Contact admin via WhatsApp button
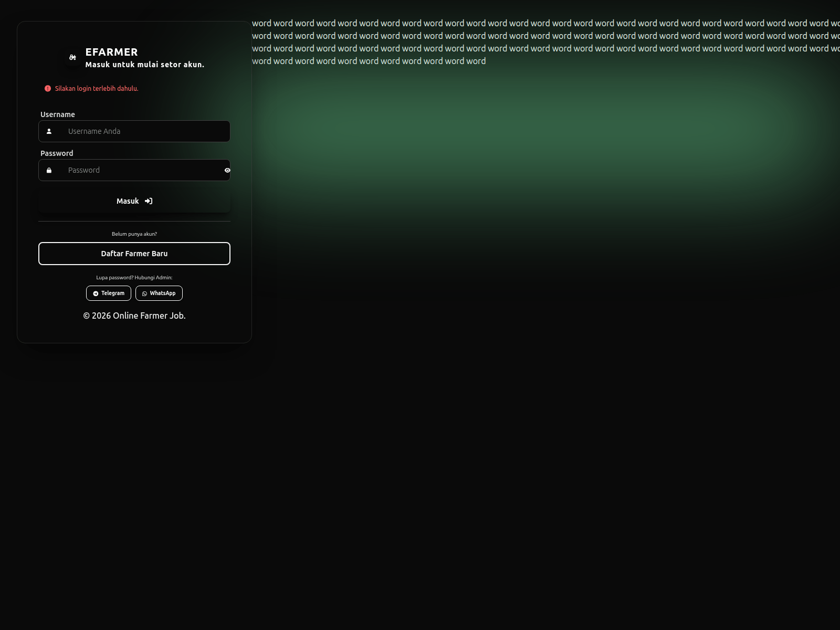 point(159,293)
